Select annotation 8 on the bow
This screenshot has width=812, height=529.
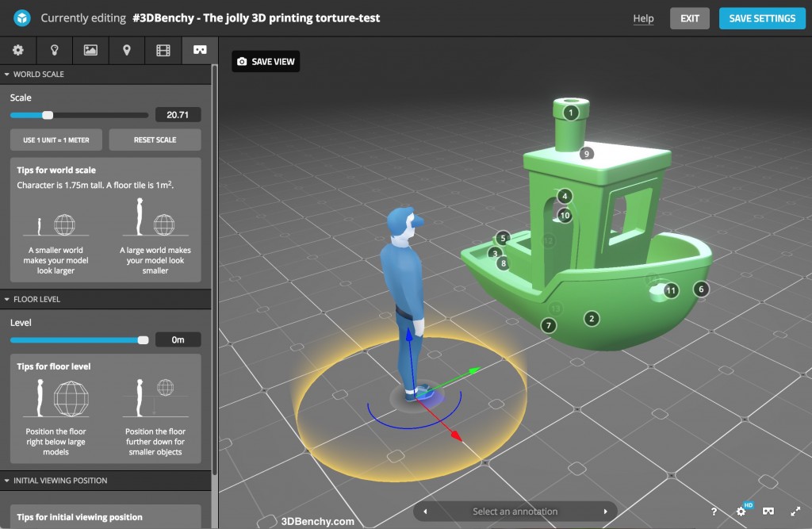click(x=504, y=263)
